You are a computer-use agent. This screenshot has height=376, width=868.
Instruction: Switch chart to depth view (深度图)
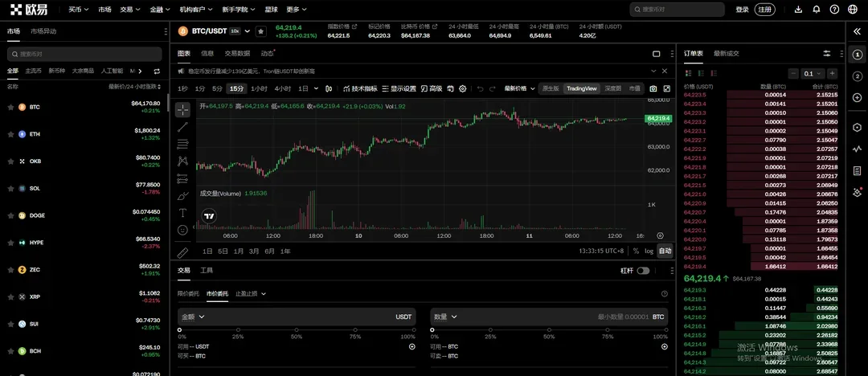click(612, 88)
